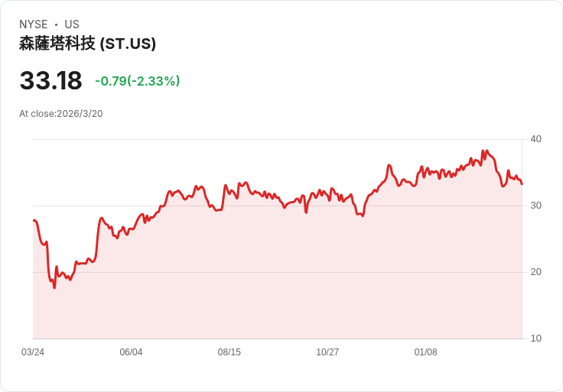Click the final point of the price line
The image size is (563, 392).
(522, 184)
